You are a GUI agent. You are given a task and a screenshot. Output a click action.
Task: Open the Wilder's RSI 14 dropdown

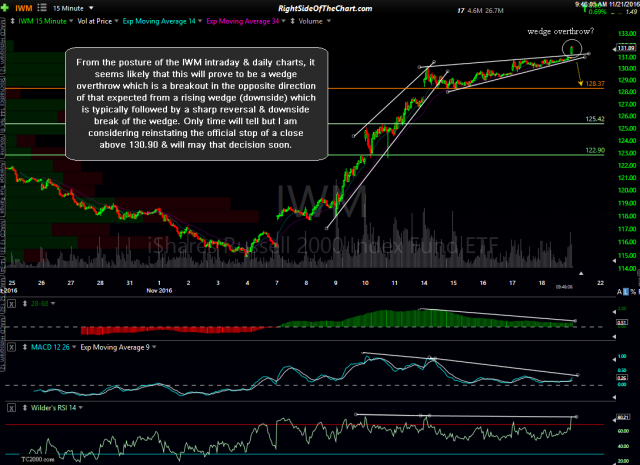tap(80, 407)
